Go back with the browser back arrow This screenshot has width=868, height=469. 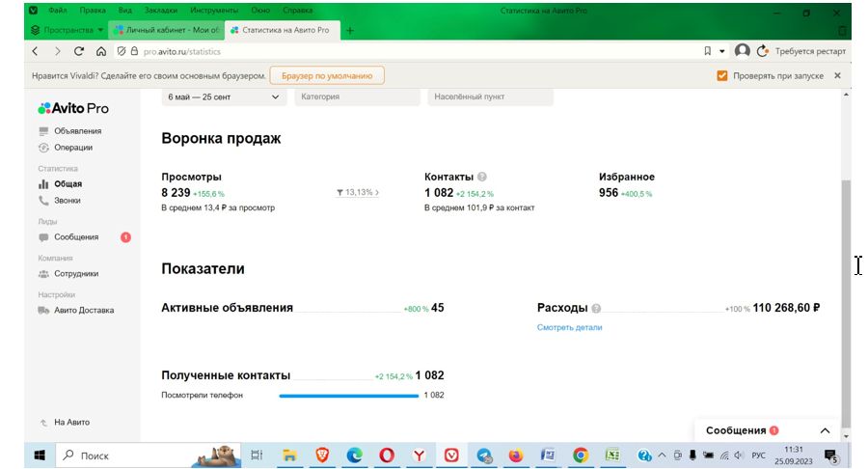(36, 51)
